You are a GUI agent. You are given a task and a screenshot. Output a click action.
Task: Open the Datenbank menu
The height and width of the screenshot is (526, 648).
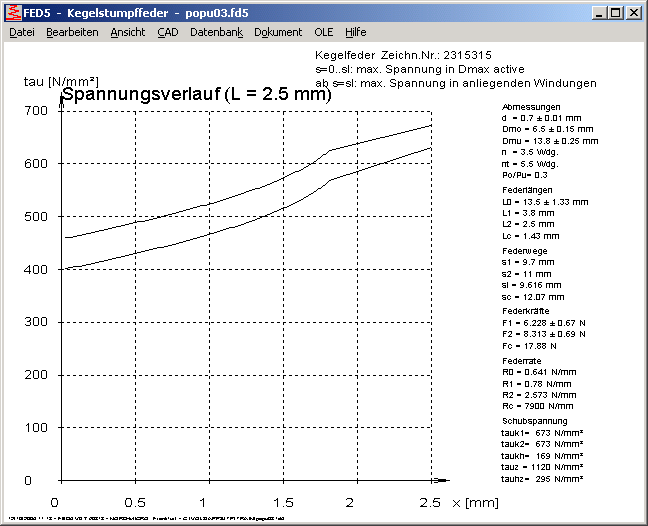(216, 32)
